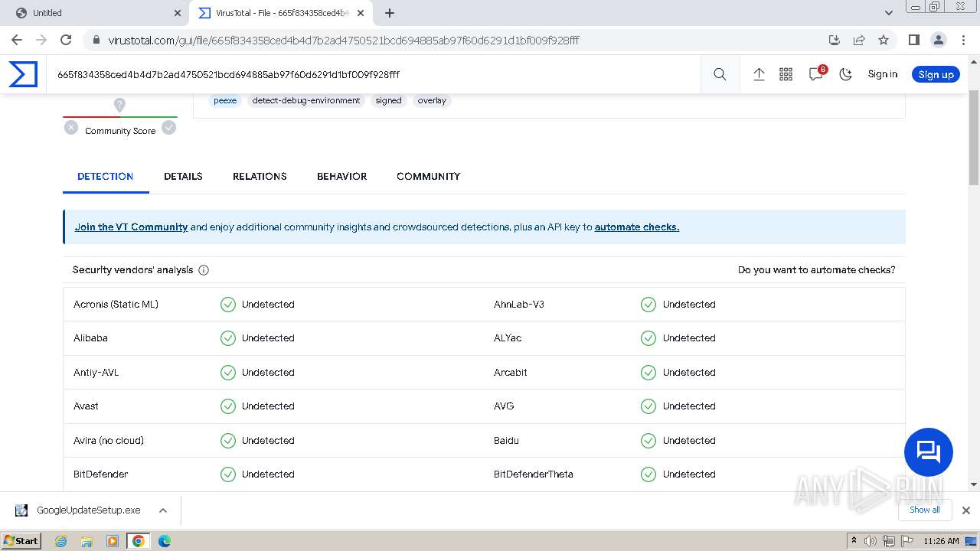This screenshot has width=980, height=551.
Task: Open Chrome side panel icon
Action: click(913, 40)
